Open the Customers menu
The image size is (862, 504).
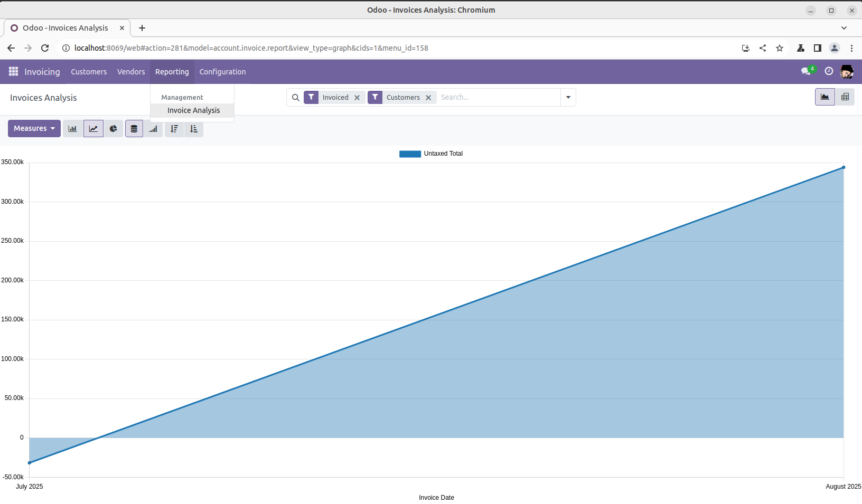click(89, 72)
